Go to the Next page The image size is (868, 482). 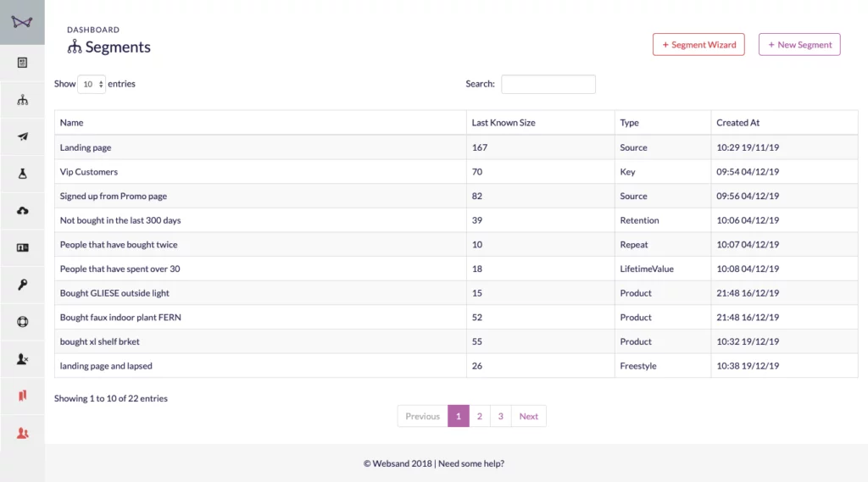click(x=529, y=416)
